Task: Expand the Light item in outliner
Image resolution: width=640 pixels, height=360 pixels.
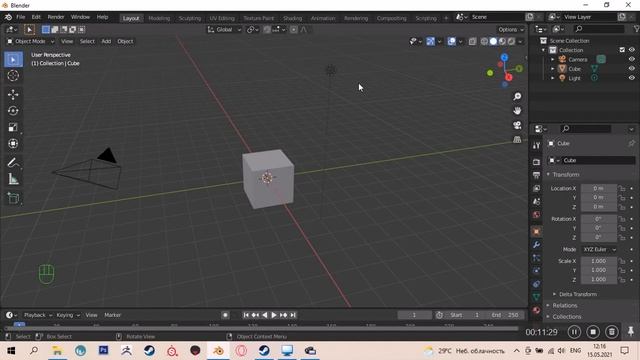Action: (553, 78)
